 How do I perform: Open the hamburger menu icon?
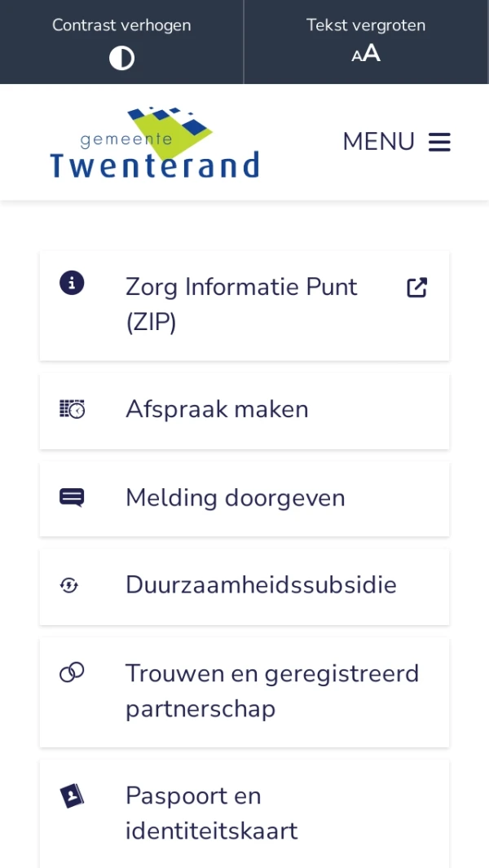[439, 142]
